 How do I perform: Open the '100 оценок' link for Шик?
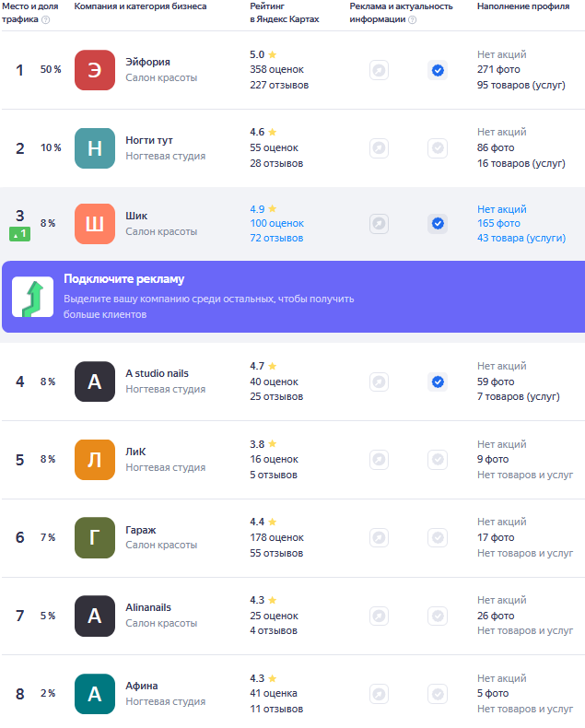click(276, 223)
